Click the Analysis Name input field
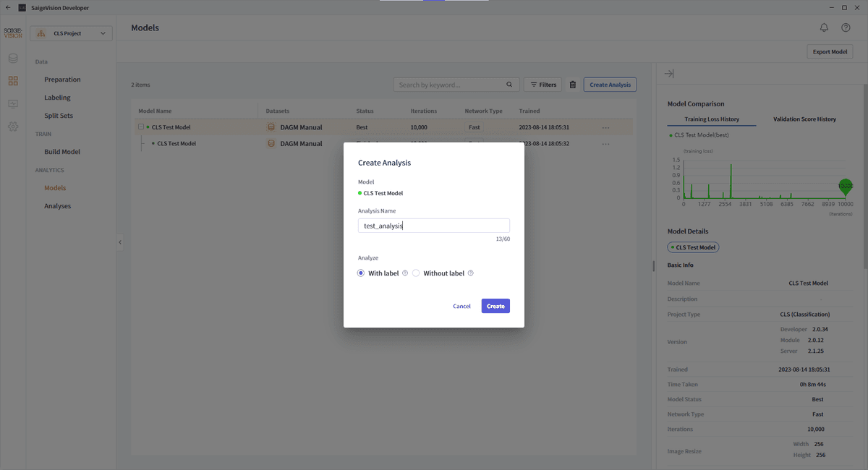 (x=434, y=226)
